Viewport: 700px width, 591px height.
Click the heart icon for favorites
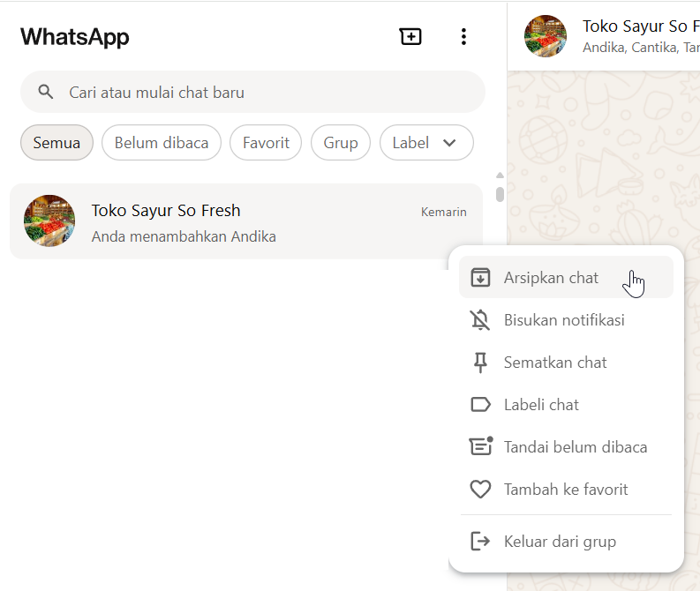point(480,490)
